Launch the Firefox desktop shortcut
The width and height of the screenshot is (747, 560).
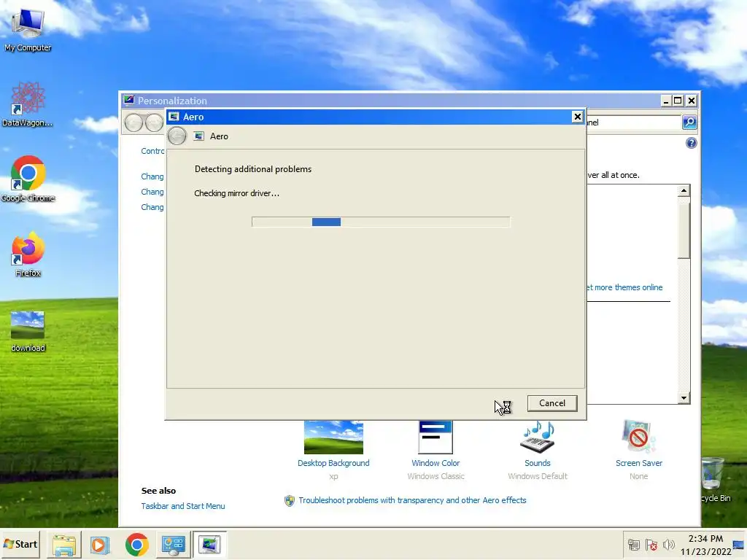tap(28, 254)
